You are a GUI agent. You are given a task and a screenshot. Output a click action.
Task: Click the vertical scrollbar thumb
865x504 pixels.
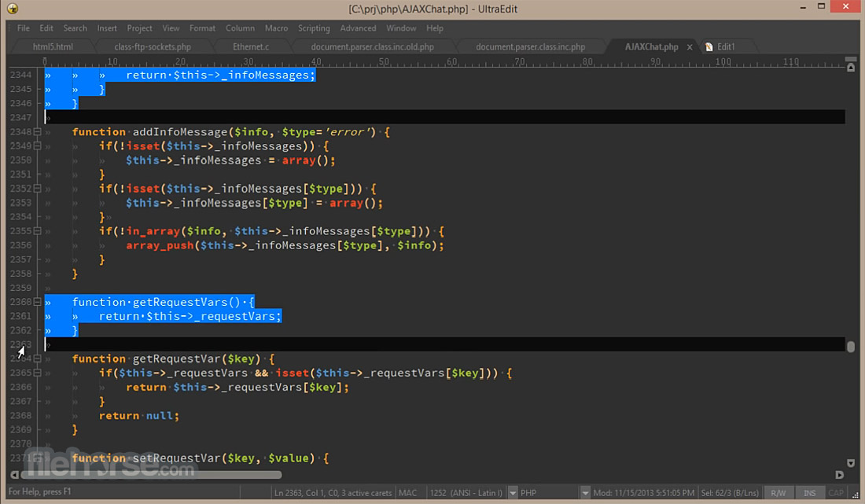[851, 347]
